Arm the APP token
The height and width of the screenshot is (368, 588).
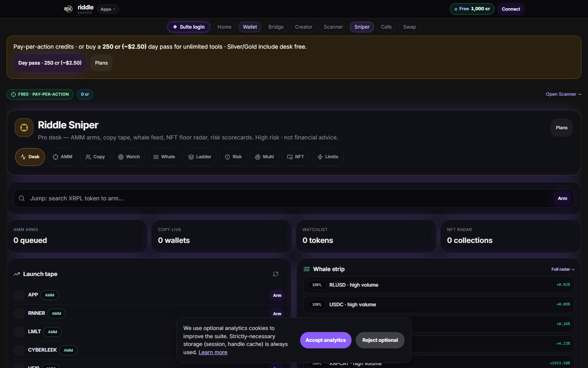(277, 295)
